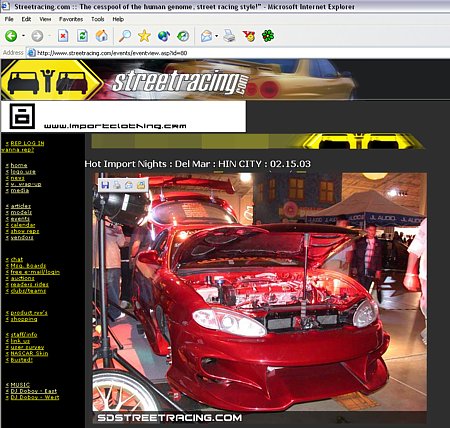Image resolution: width=450 pixels, height=428 pixels.
Task: Open the home link in sidebar
Action: [19, 165]
